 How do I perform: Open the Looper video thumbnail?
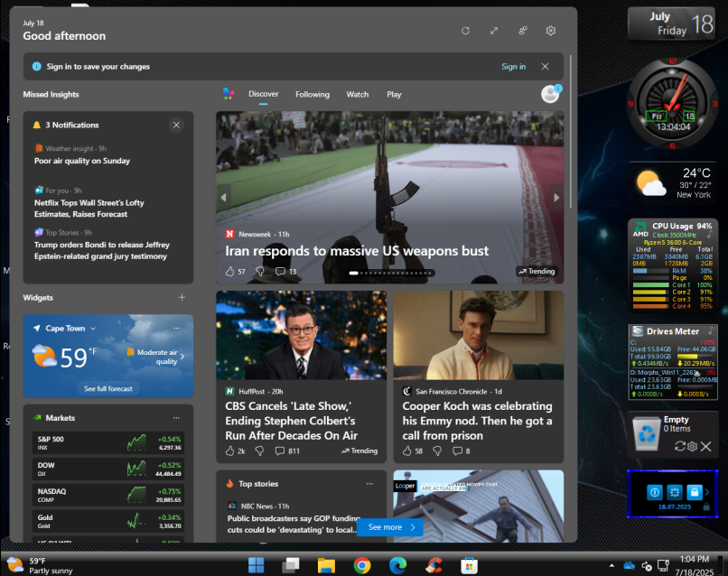click(x=479, y=506)
